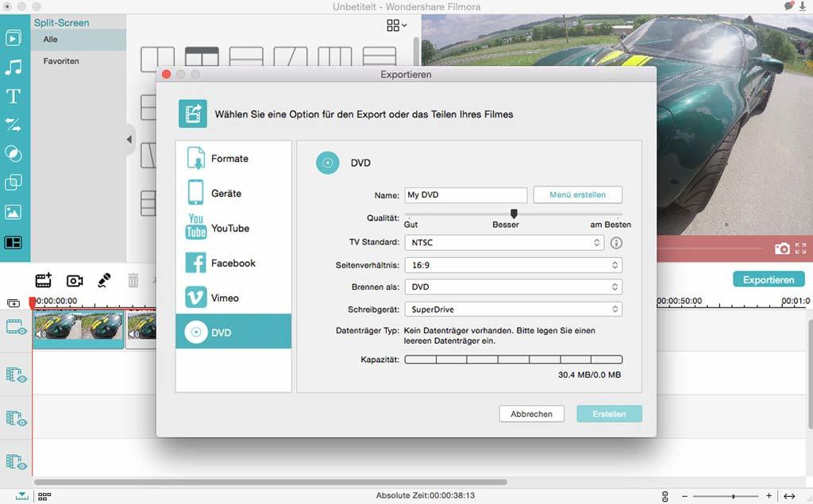Select the YouTube export option
The width and height of the screenshot is (813, 504).
[x=233, y=228]
